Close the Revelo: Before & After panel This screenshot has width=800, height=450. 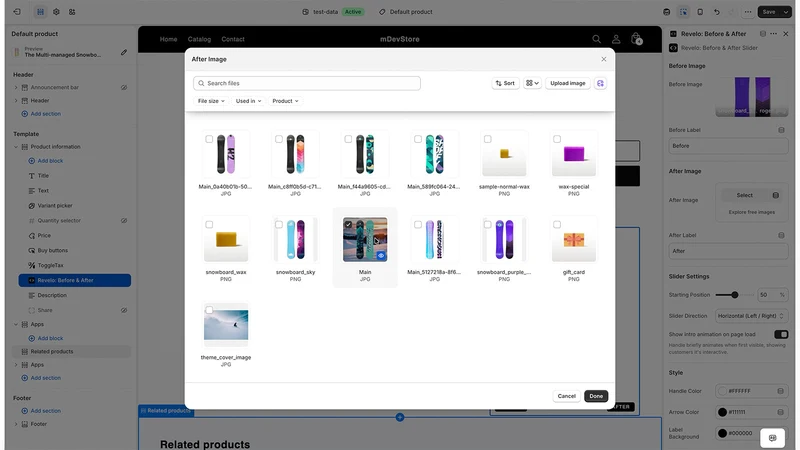click(x=786, y=34)
